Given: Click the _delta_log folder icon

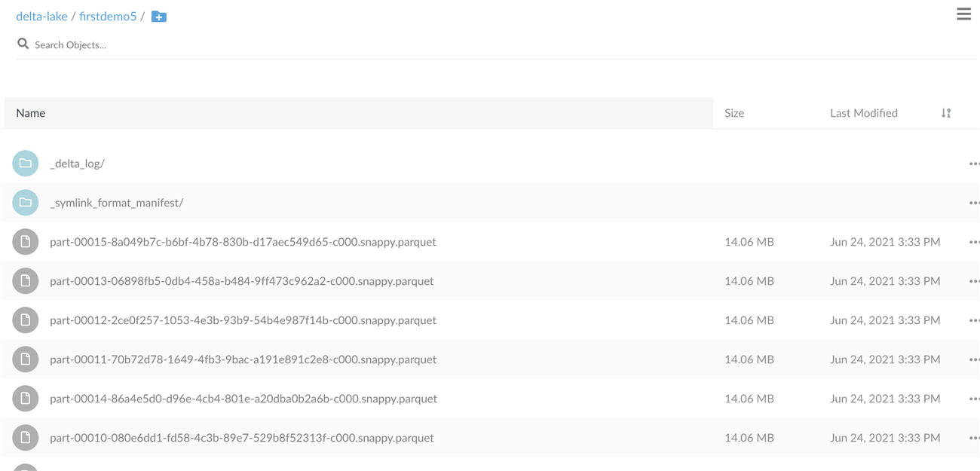Looking at the screenshot, I should tap(25, 163).
